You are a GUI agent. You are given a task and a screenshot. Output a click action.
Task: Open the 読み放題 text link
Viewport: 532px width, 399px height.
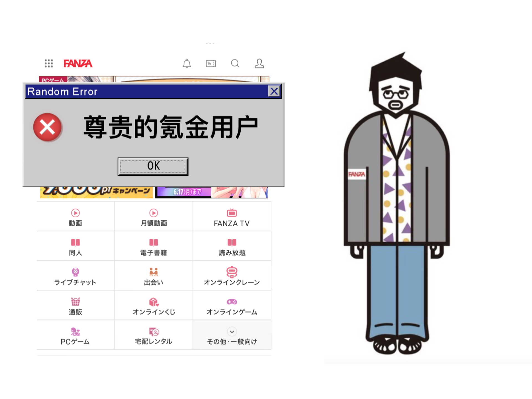(232, 253)
